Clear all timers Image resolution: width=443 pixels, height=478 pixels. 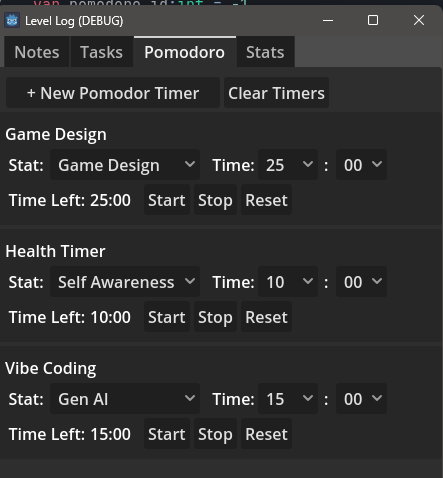click(x=276, y=93)
